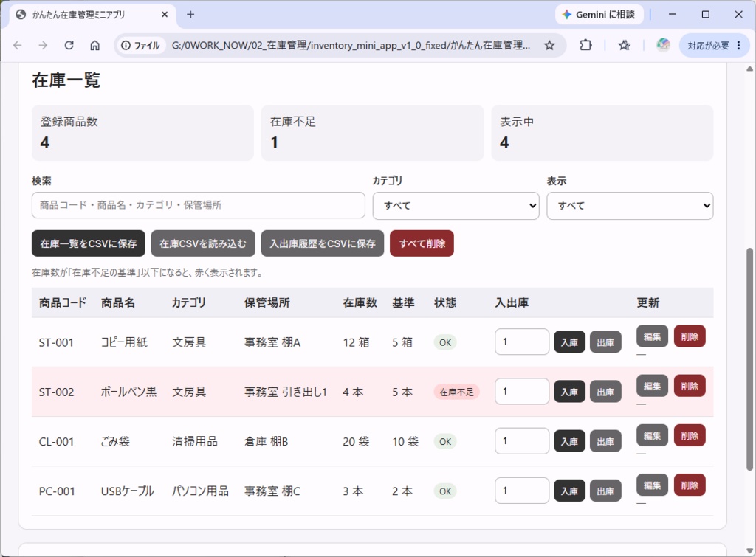
Task: Click 出庫 for PC-001 USBケーブル
Action: tap(605, 491)
